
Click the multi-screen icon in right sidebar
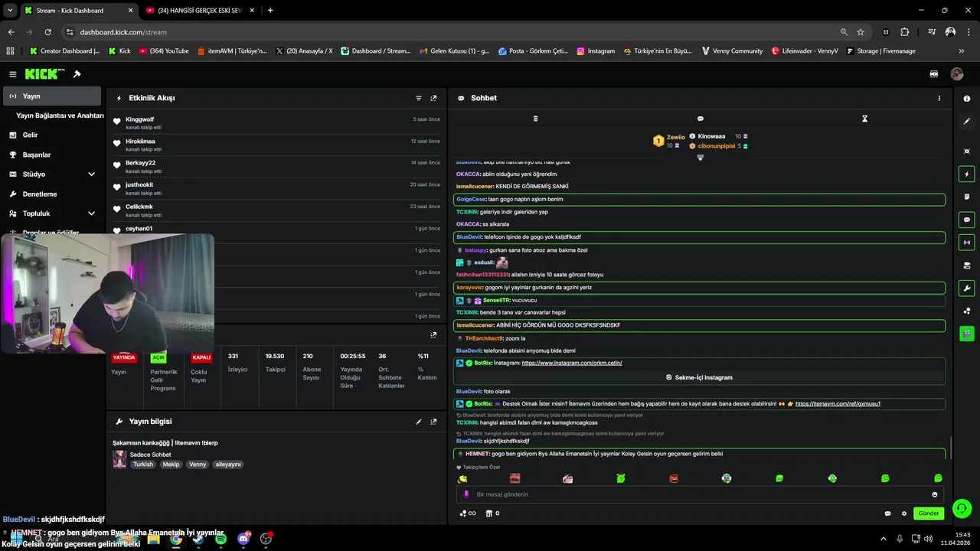[967, 266]
